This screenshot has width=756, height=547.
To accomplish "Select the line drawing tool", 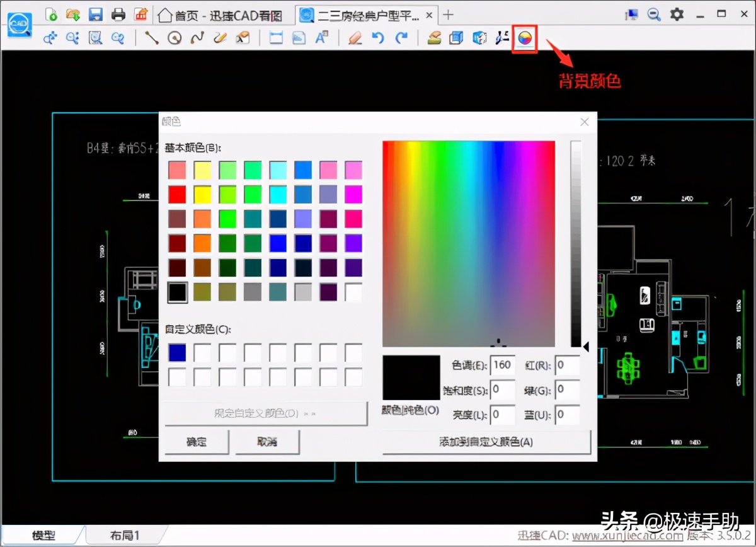I will click(152, 38).
